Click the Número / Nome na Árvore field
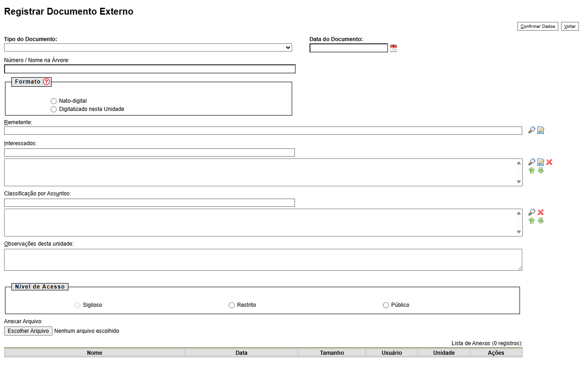 (x=150, y=69)
